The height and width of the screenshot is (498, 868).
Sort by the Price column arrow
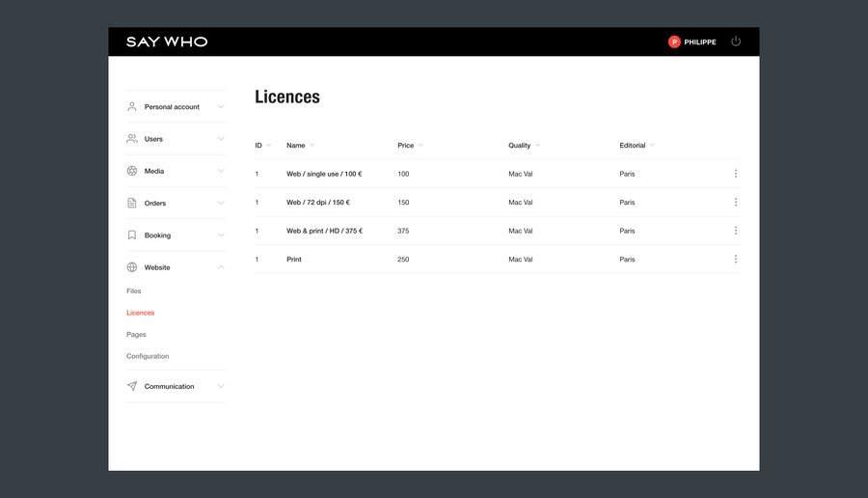pyautogui.click(x=421, y=146)
